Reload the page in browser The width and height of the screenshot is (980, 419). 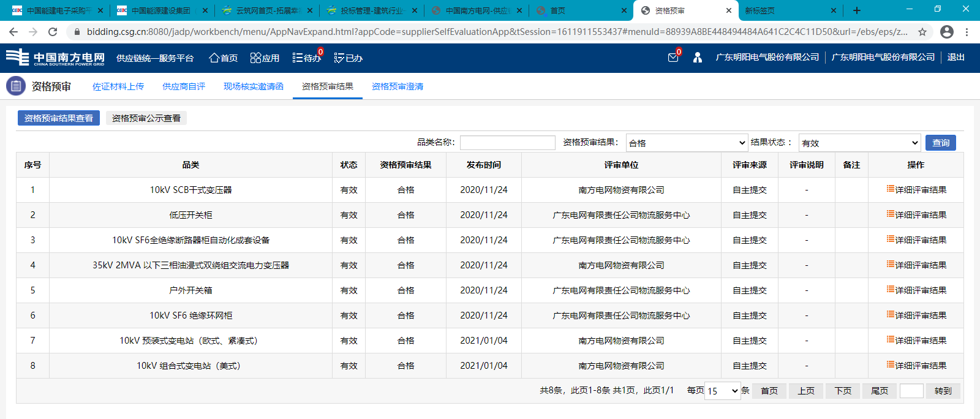53,32
